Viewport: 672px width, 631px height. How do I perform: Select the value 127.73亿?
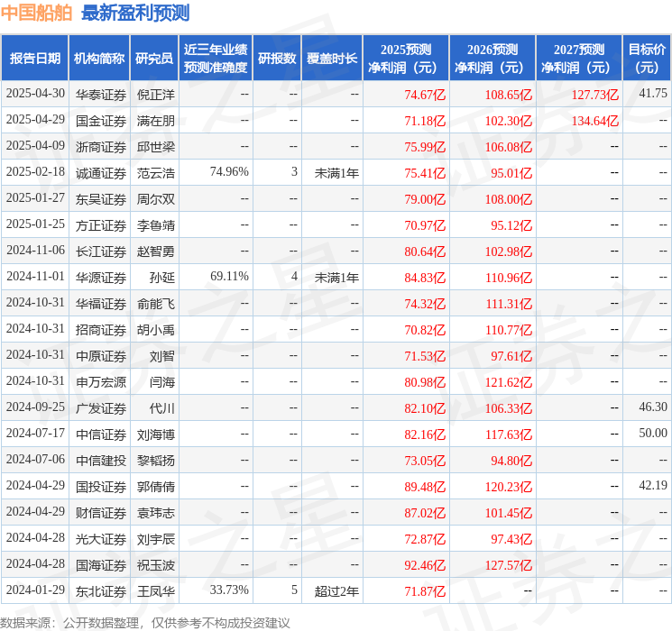coord(594,95)
